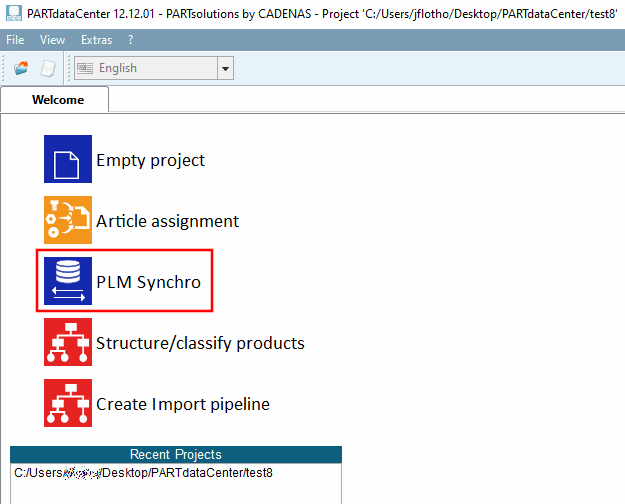Click the Empty project blue icon
This screenshot has height=504, width=625.
(68, 159)
